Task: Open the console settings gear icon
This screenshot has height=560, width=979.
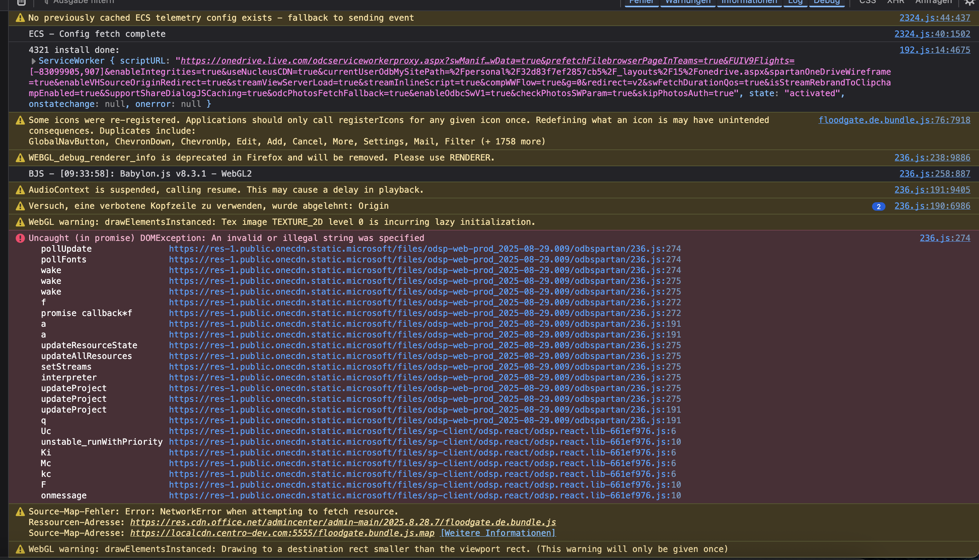Action: (x=970, y=2)
